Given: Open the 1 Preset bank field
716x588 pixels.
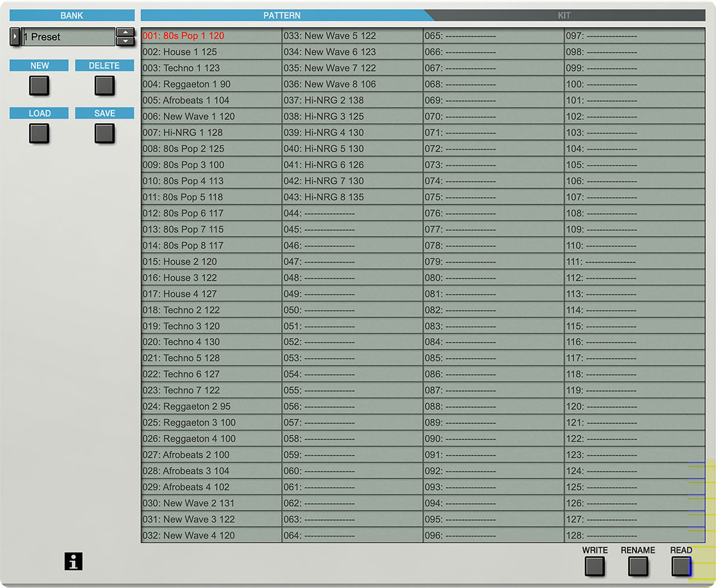Looking at the screenshot, I should (68, 36).
